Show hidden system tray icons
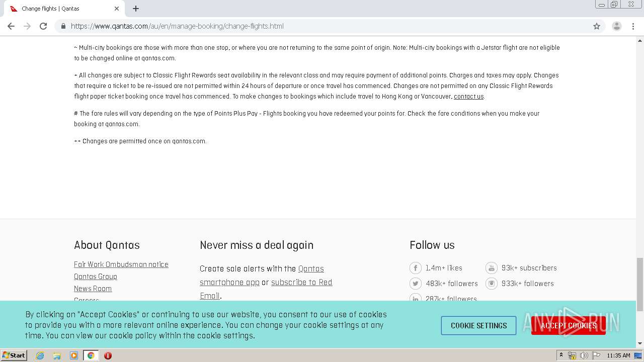Image resolution: width=644 pixels, height=362 pixels. (561, 355)
